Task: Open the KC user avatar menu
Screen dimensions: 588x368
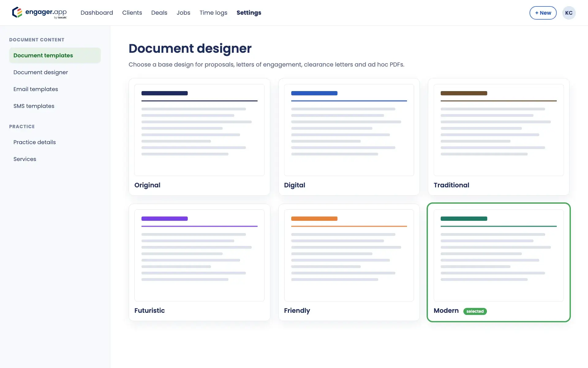Action: 569,13
